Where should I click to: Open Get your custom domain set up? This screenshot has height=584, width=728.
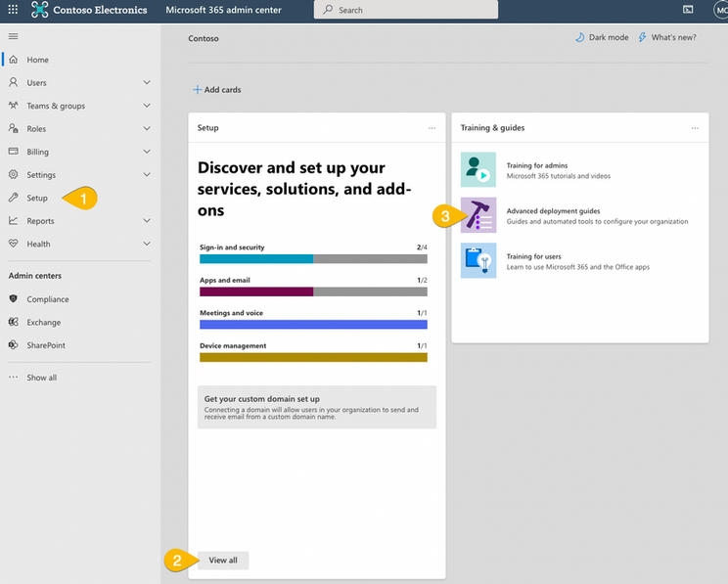[x=317, y=407]
